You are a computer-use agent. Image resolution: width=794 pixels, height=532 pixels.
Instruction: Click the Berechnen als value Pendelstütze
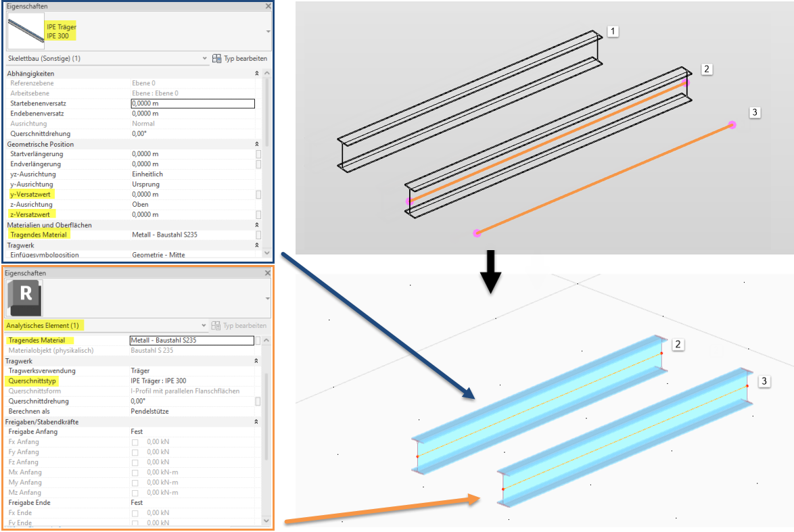click(149, 411)
